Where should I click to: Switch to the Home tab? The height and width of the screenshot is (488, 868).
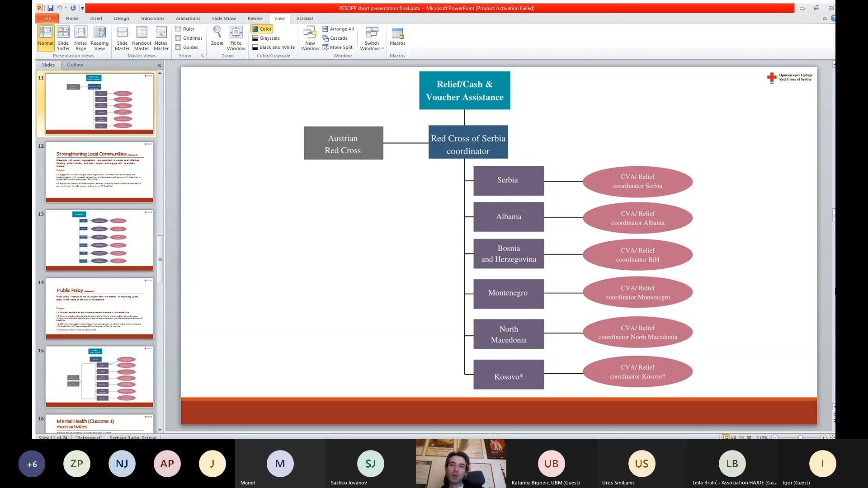pyautogui.click(x=72, y=19)
